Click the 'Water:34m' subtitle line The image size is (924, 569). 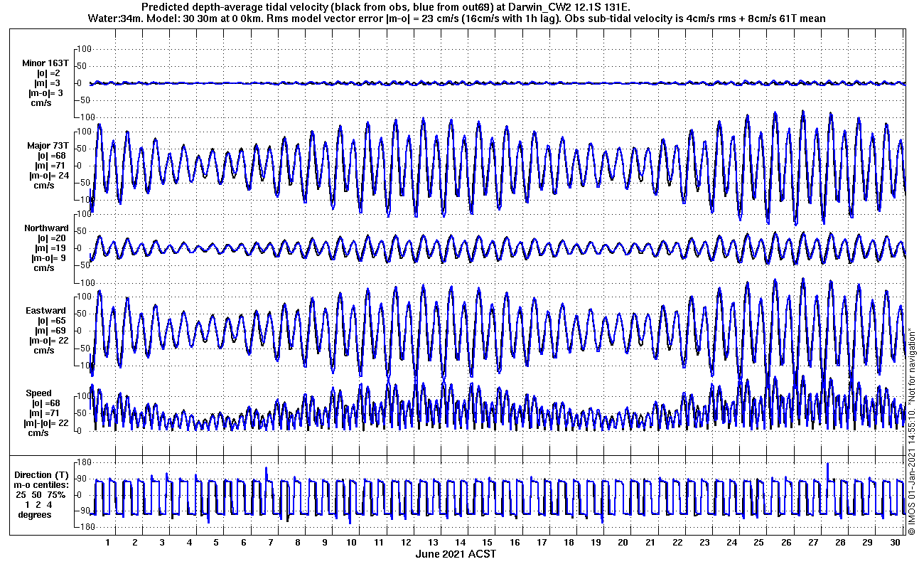(456, 18)
